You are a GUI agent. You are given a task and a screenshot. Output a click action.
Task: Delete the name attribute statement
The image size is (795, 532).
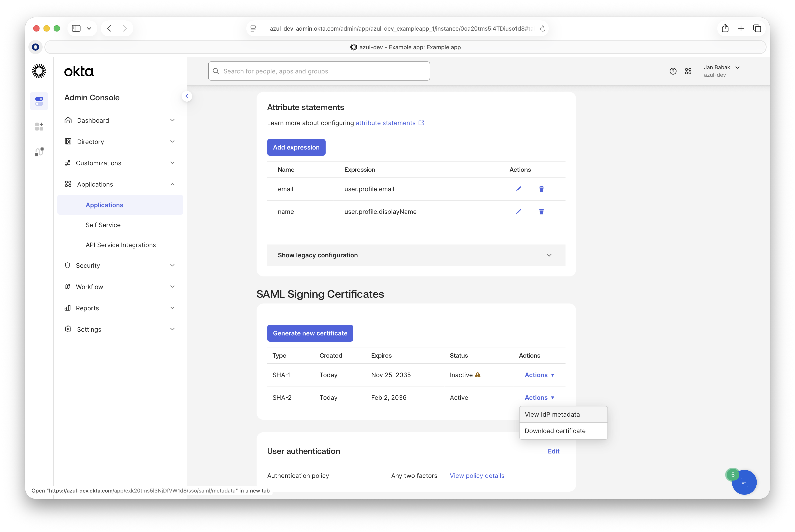(x=541, y=212)
